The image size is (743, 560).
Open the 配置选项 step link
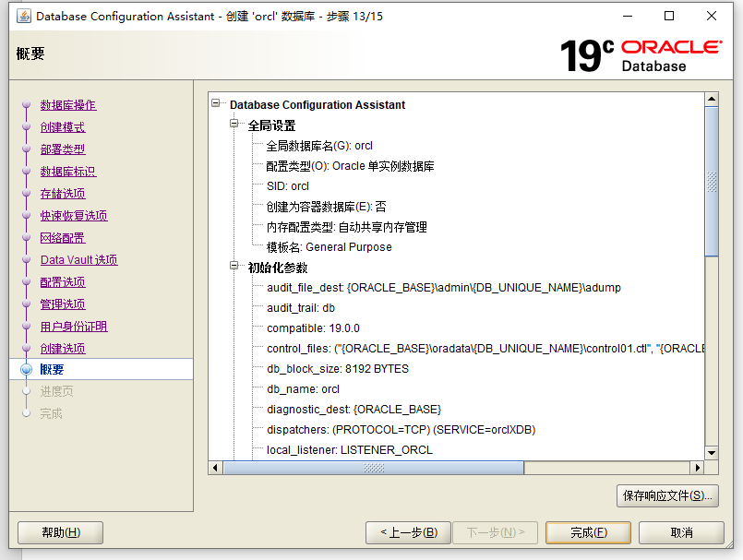(x=63, y=282)
